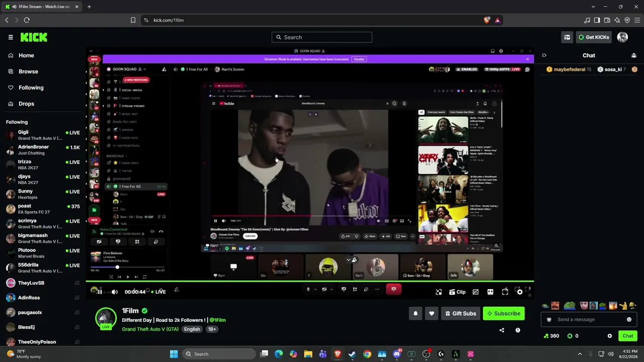Open a new browser tab
Screen dimensions: 644x362
(x=89, y=7)
